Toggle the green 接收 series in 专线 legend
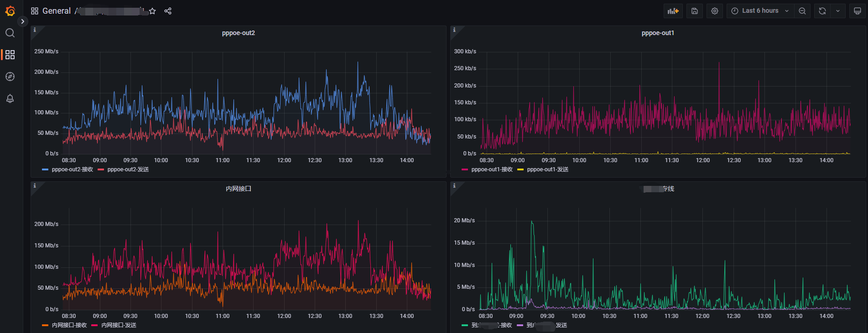868x333 pixels. pos(492,325)
